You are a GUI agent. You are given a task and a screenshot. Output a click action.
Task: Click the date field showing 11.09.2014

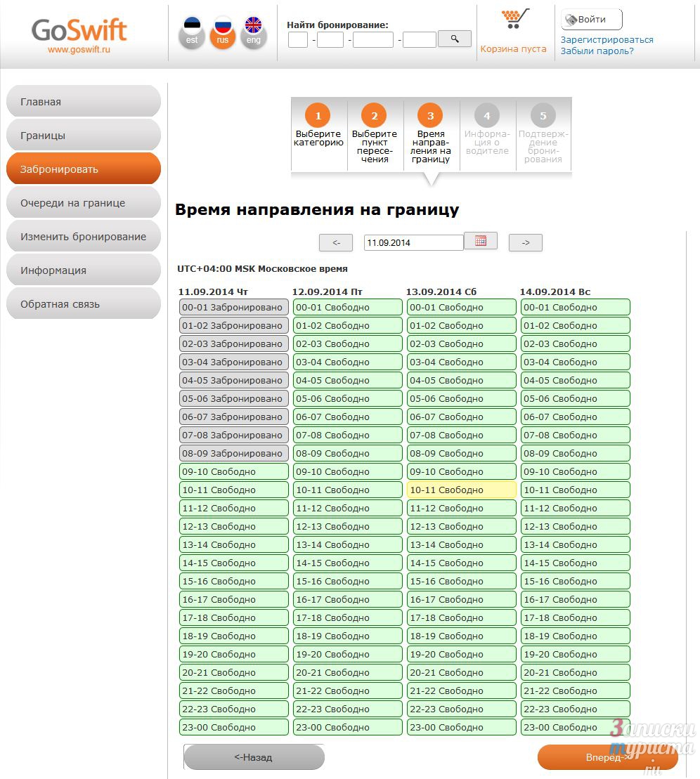(413, 242)
